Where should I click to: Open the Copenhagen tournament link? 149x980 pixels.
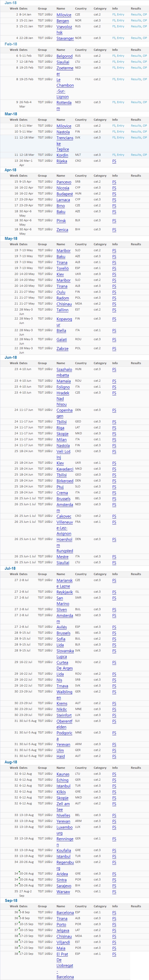click(x=64, y=413)
